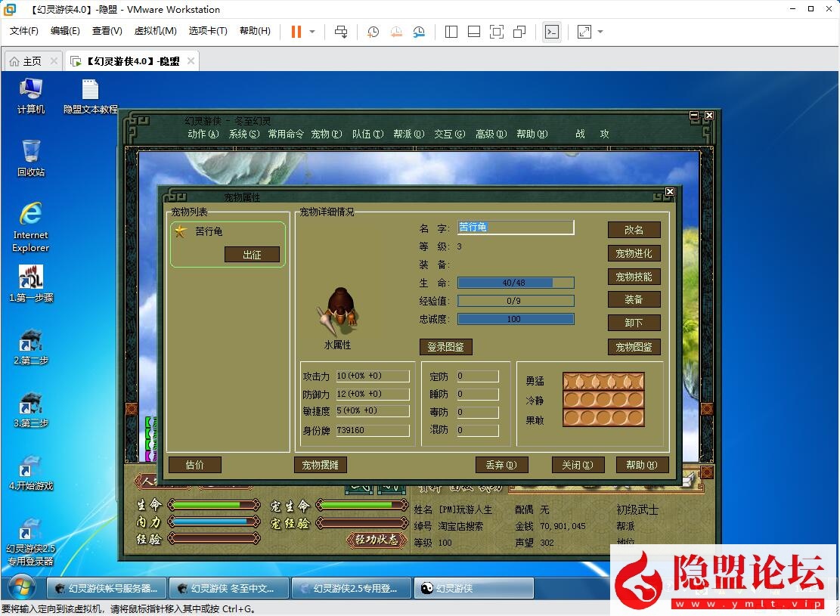Click the pet name input field showing 苦行龟

coord(515,227)
